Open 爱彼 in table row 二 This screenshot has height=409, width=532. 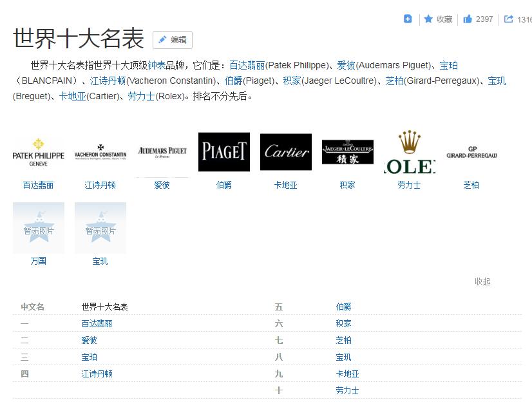(90, 340)
